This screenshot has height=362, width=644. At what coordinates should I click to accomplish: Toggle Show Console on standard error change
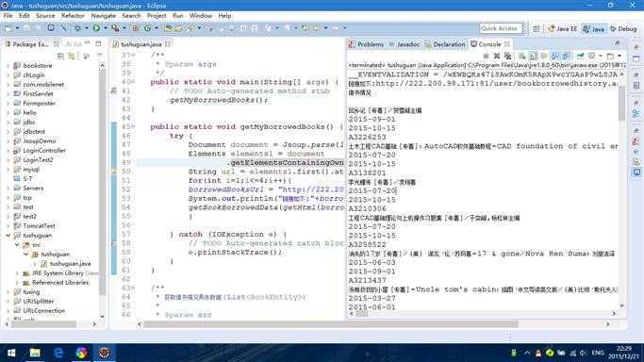coord(567,56)
